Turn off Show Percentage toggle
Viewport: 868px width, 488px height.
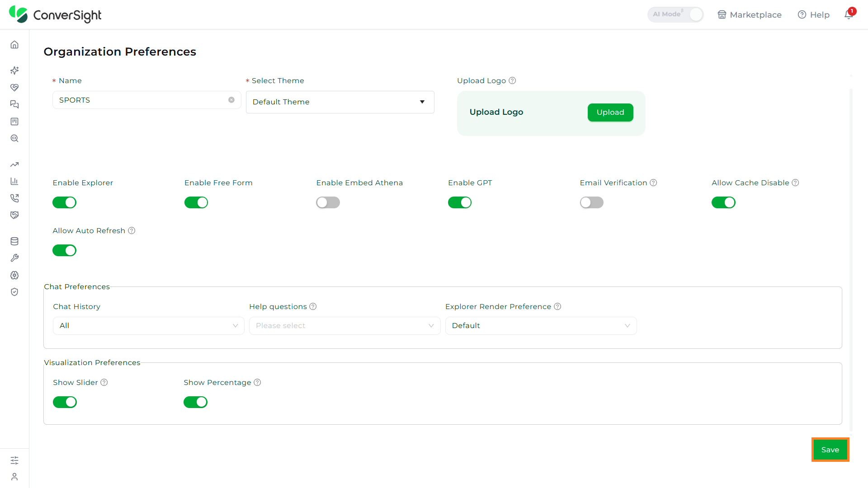click(x=195, y=402)
